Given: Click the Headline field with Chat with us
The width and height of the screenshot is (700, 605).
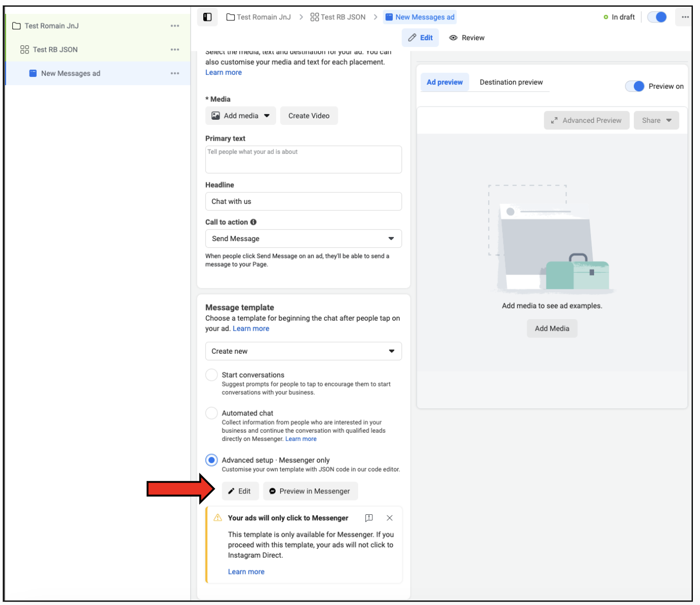Looking at the screenshot, I should pos(303,201).
